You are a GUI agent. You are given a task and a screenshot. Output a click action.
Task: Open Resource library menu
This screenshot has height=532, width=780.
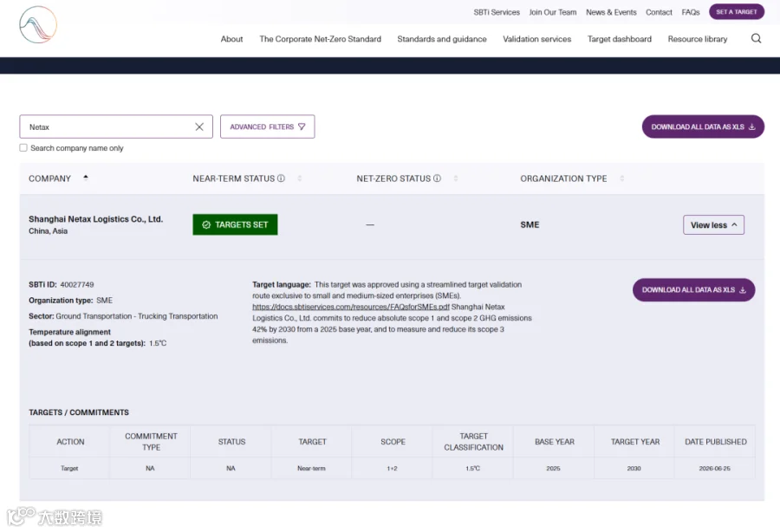(698, 39)
